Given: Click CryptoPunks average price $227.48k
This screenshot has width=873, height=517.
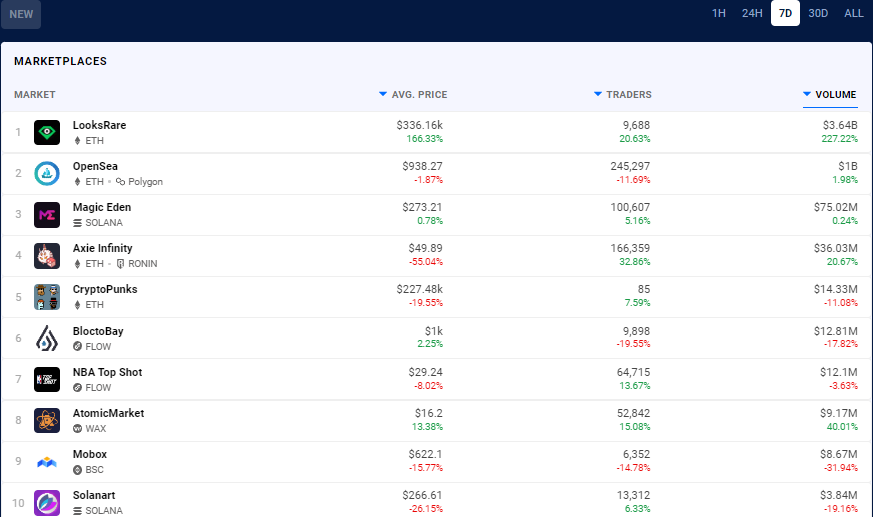Looking at the screenshot, I should pyautogui.click(x=419, y=289).
